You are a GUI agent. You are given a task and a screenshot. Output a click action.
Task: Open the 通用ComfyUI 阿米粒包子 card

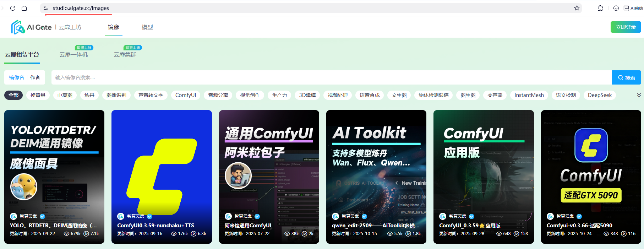point(269,177)
